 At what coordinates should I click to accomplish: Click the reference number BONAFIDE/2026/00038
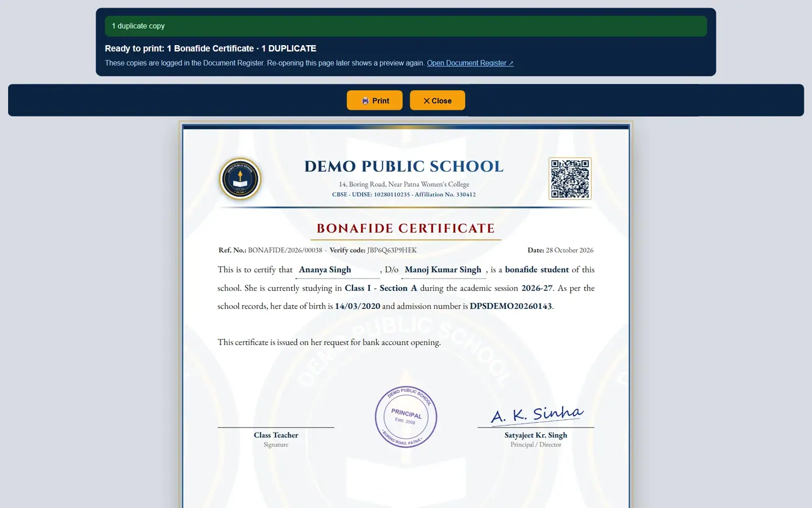[x=285, y=250]
